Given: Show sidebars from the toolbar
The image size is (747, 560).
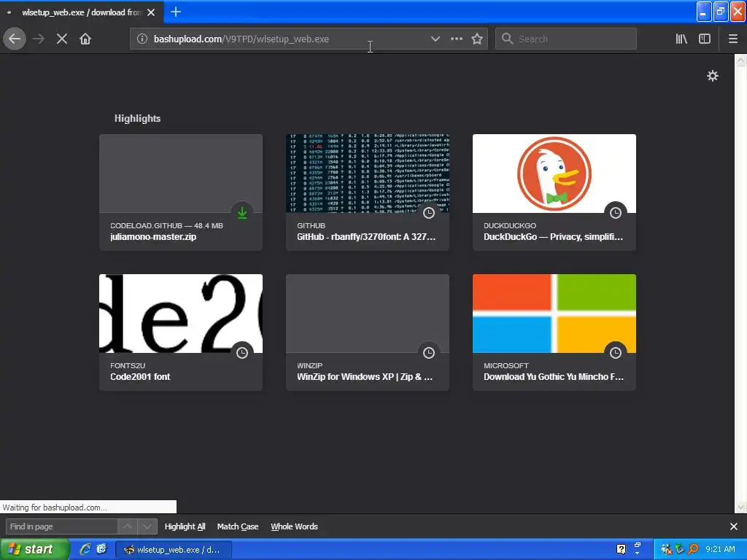Looking at the screenshot, I should pos(705,39).
